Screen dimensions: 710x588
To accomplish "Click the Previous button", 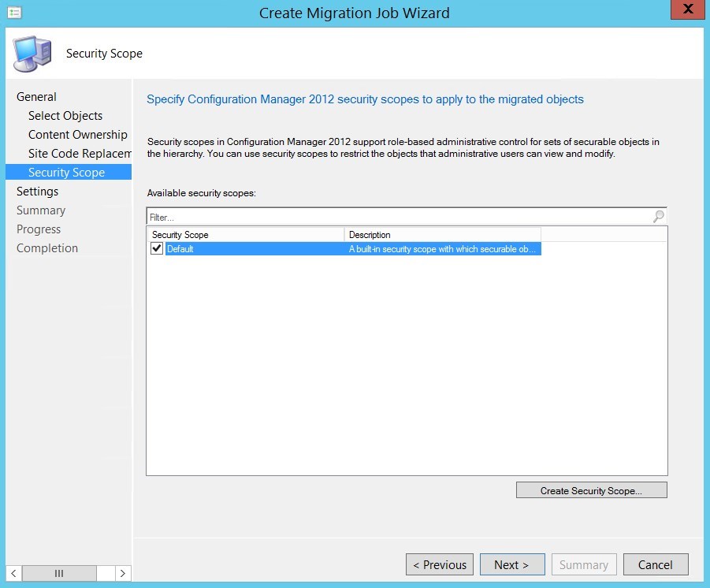I will tap(439, 564).
